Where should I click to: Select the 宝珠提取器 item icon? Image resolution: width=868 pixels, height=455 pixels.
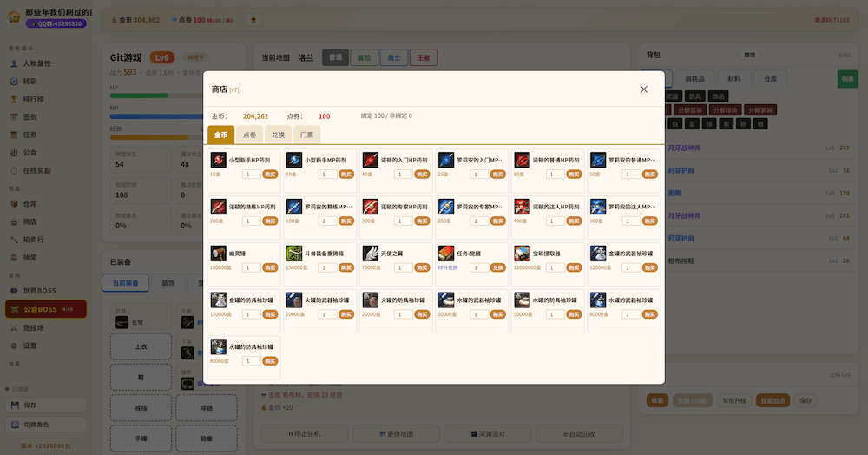[522, 254]
